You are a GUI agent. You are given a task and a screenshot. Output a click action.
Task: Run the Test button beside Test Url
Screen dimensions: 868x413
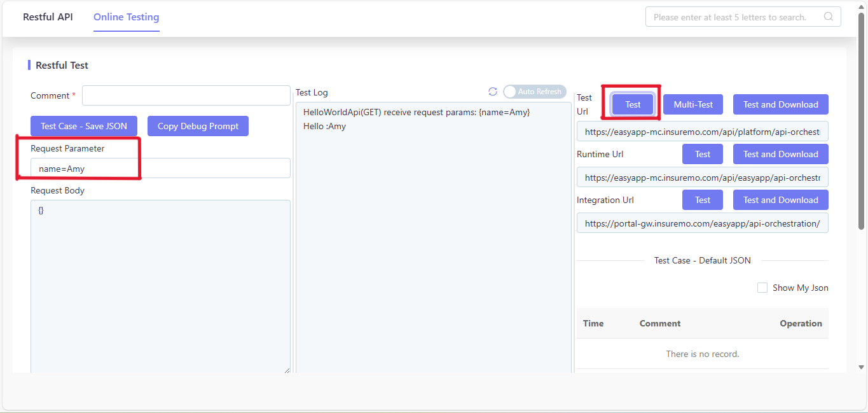633,104
